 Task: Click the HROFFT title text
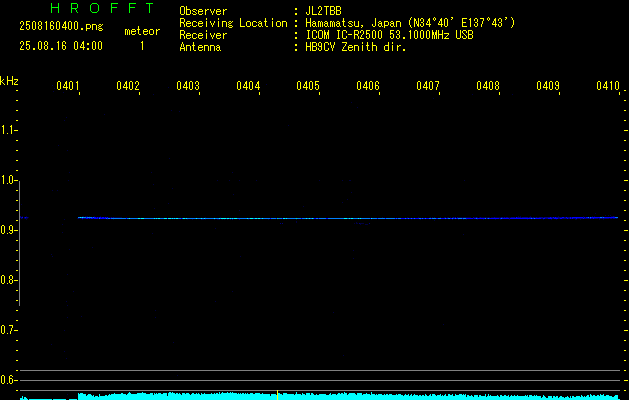pos(102,8)
